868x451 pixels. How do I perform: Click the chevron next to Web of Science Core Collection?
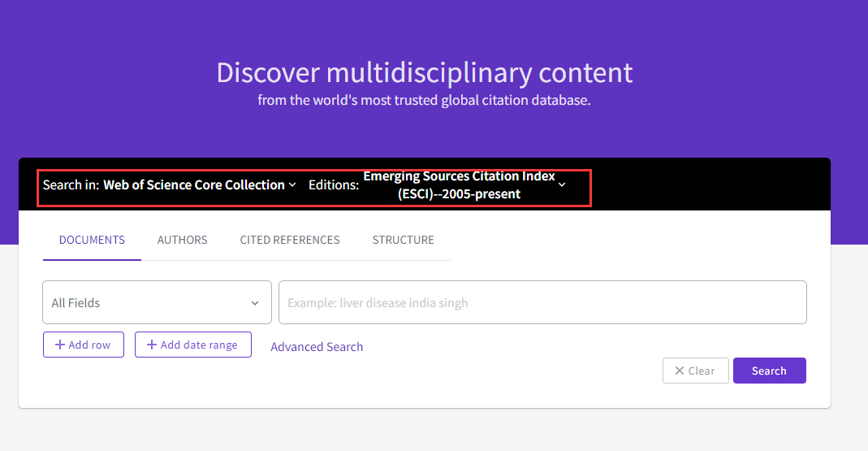tap(292, 185)
